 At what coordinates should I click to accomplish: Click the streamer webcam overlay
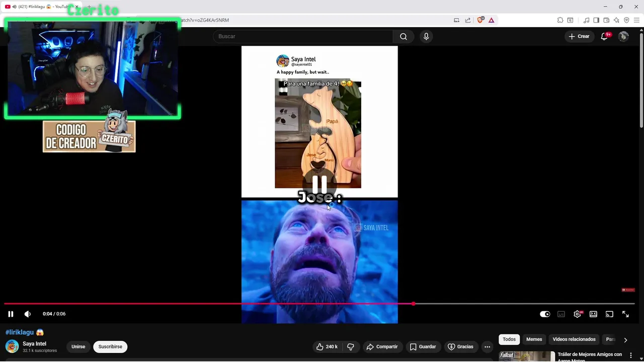92,68
